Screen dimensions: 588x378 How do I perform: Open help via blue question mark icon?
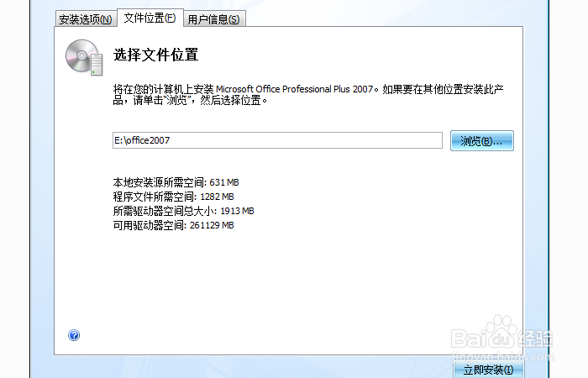tap(74, 335)
